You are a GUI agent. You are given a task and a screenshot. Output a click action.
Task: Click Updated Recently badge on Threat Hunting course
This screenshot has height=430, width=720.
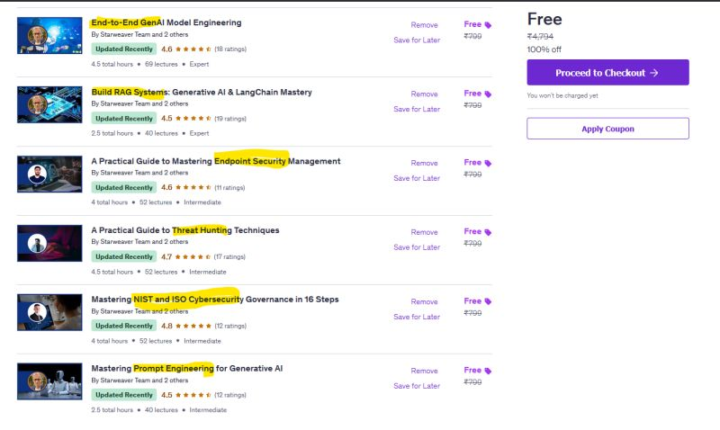coord(124,257)
